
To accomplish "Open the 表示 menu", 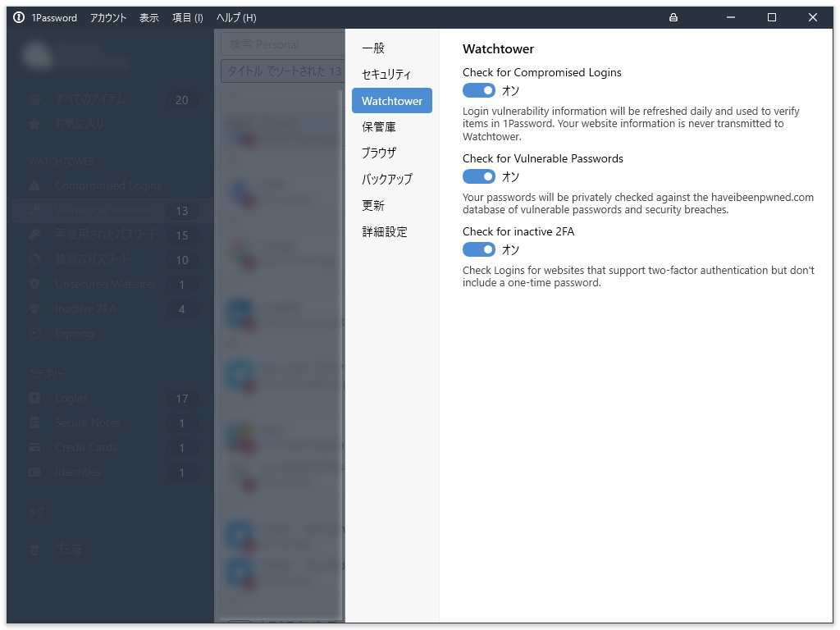I will (x=149, y=16).
